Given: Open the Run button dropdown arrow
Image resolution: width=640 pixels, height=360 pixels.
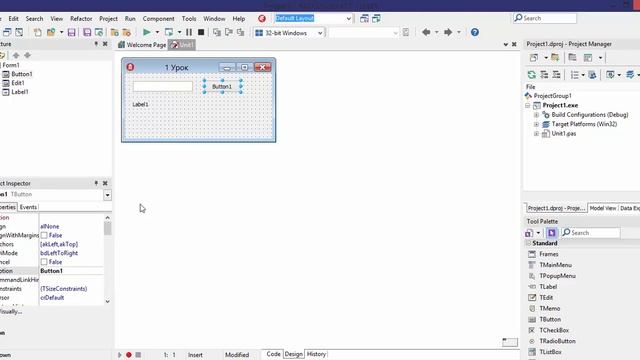Looking at the screenshot, I should point(157,32).
